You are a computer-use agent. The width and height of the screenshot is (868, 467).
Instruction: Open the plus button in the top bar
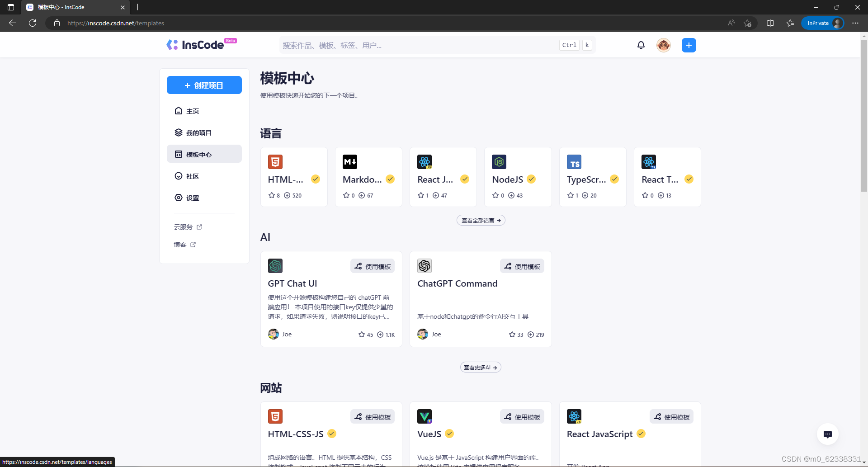click(x=689, y=45)
